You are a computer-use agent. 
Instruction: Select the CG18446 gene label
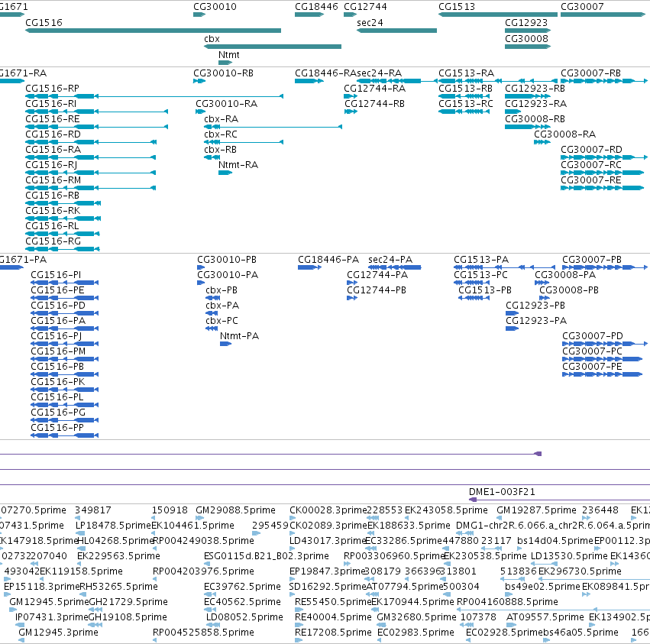tap(316, 7)
